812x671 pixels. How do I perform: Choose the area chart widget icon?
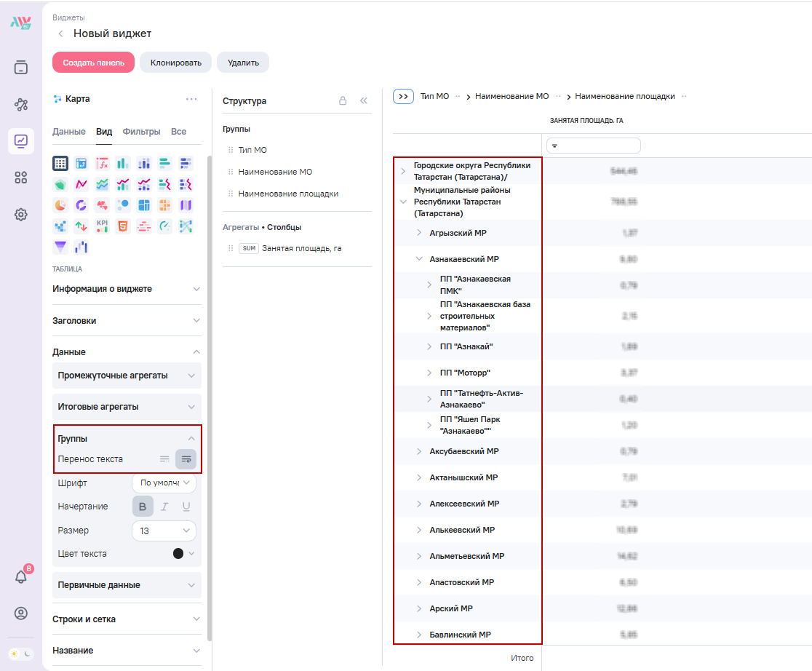(x=102, y=184)
